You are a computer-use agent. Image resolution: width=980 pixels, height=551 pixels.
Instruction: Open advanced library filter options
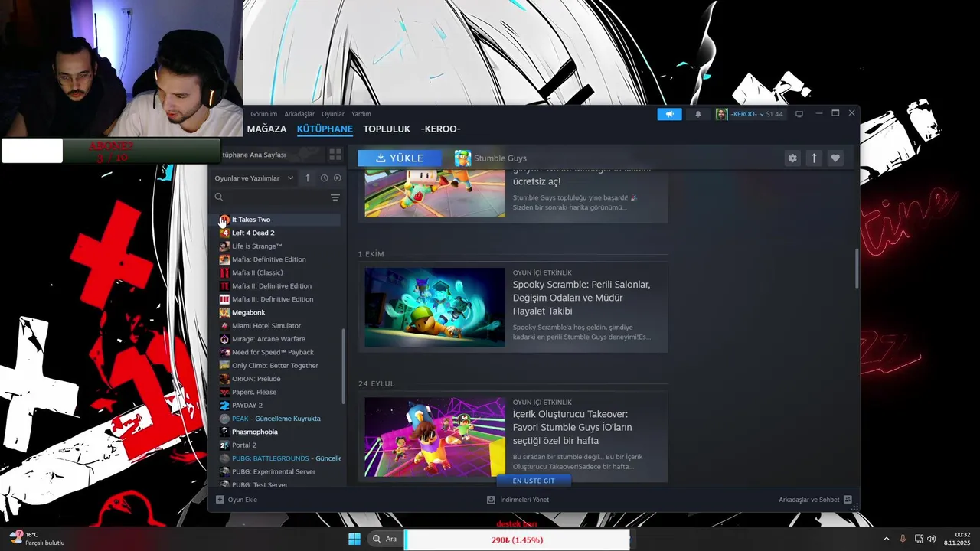coord(335,197)
